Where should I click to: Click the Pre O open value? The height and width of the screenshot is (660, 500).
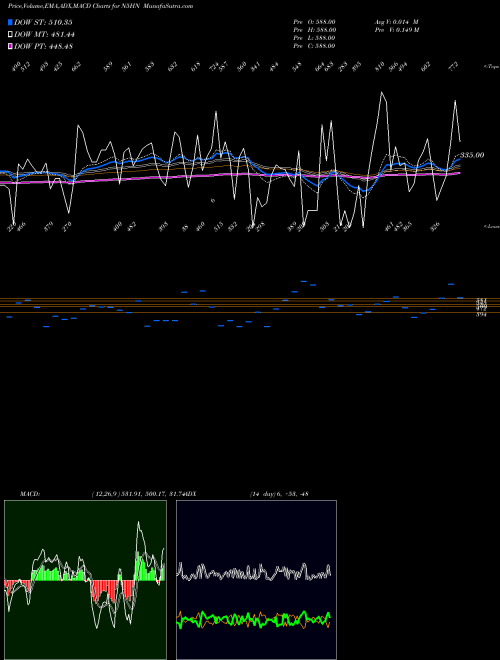[314, 21]
